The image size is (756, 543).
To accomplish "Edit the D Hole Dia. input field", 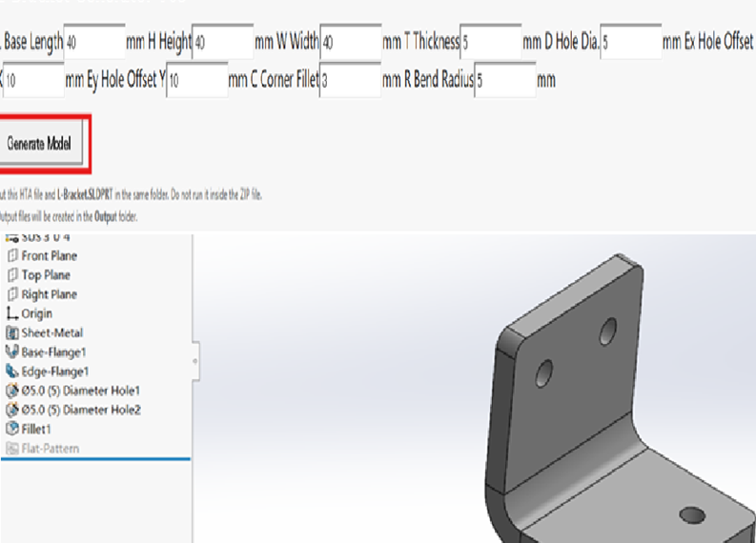I will pyautogui.click(x=631, y=41).
